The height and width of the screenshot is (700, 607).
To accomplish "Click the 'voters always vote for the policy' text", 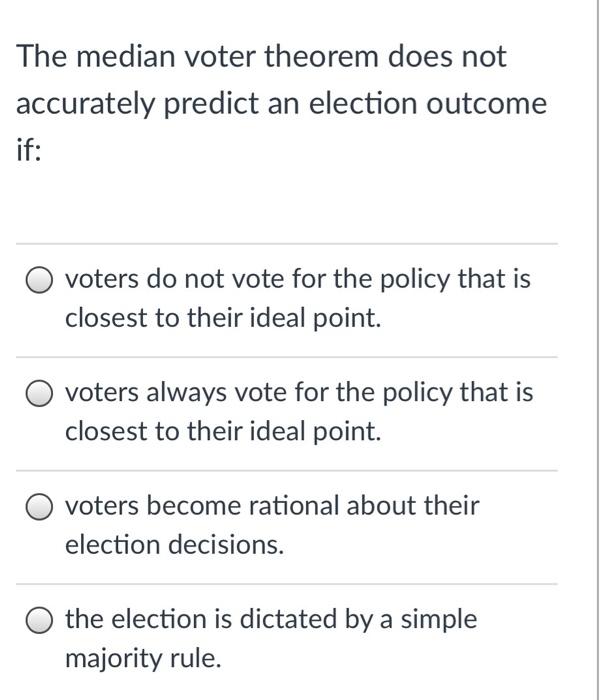I will click(299, 393).
